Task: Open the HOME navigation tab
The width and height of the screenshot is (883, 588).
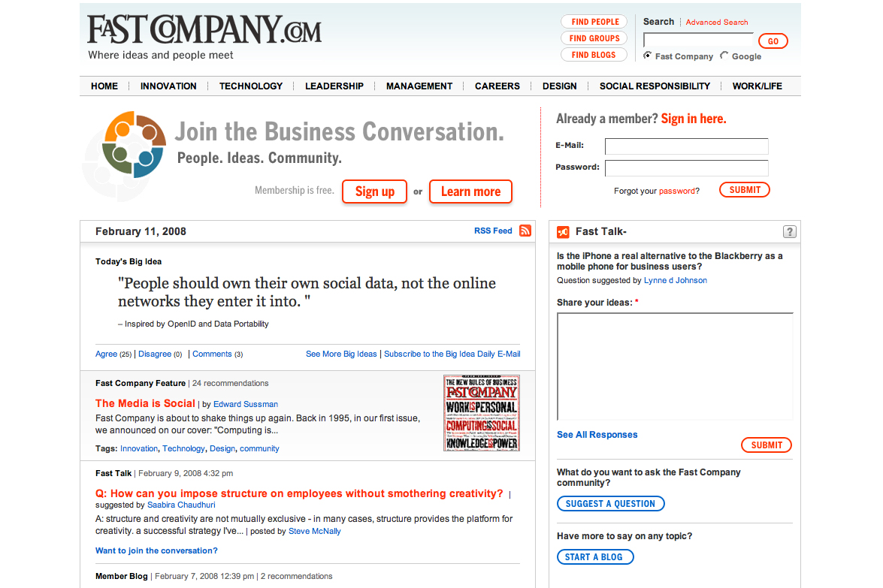Action: (x=104, y=86)
